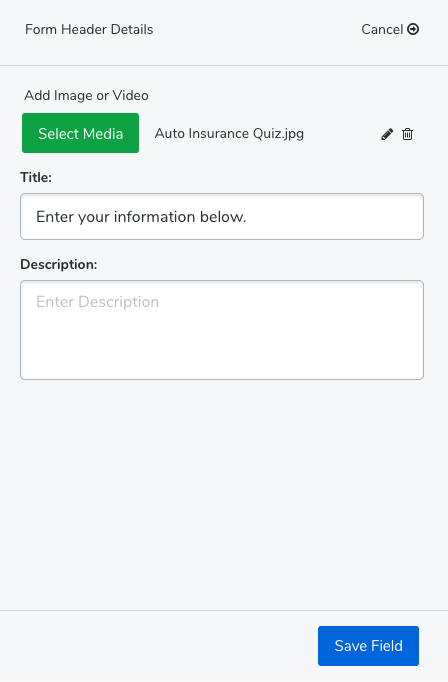Click the "Enter Description" placeholder text
Viewport: 448px width, 682px height.
[97, 302]
